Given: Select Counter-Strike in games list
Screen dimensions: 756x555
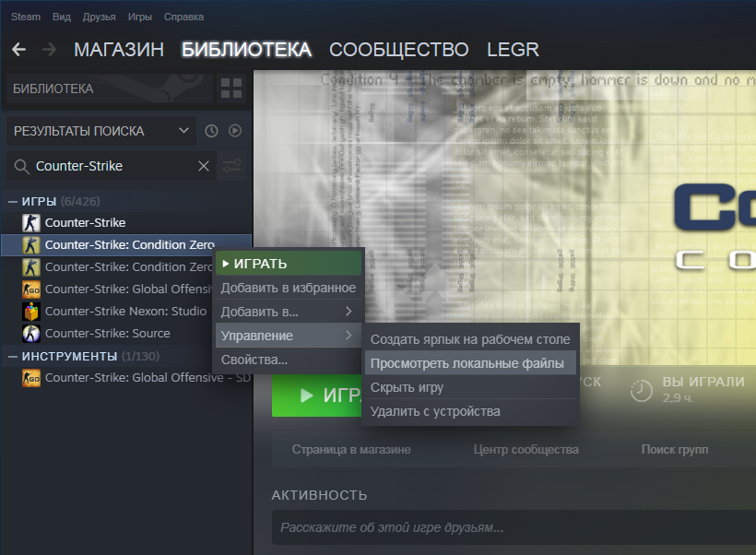Looking at the screenshot, I should pyautogui.click(x=127, y=223).
